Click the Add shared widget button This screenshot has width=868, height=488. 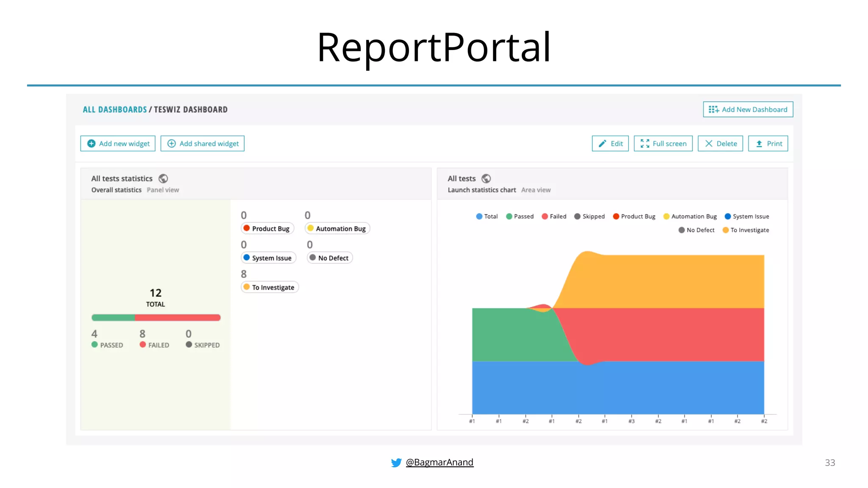pyautogui.click(x=203, y=144)
